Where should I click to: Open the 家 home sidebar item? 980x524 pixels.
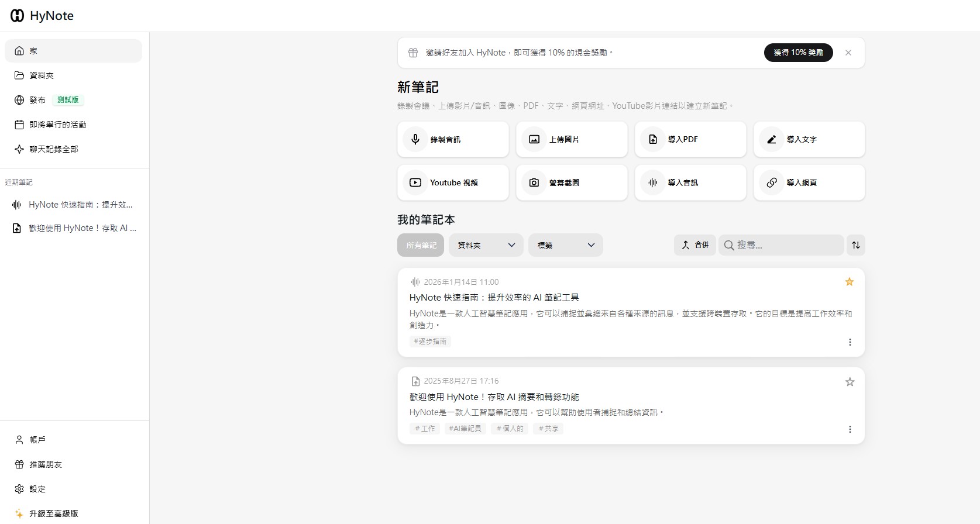pos(73,51)
